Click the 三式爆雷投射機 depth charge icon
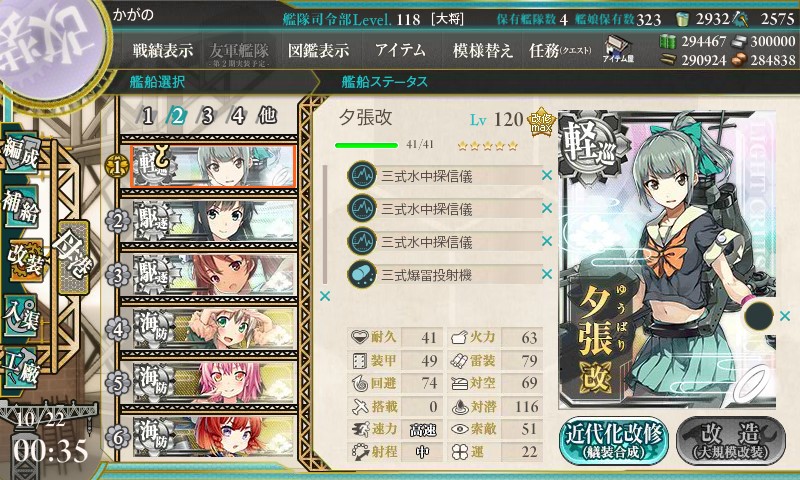Viewport: 800px width, 480px height. [362, 274]
